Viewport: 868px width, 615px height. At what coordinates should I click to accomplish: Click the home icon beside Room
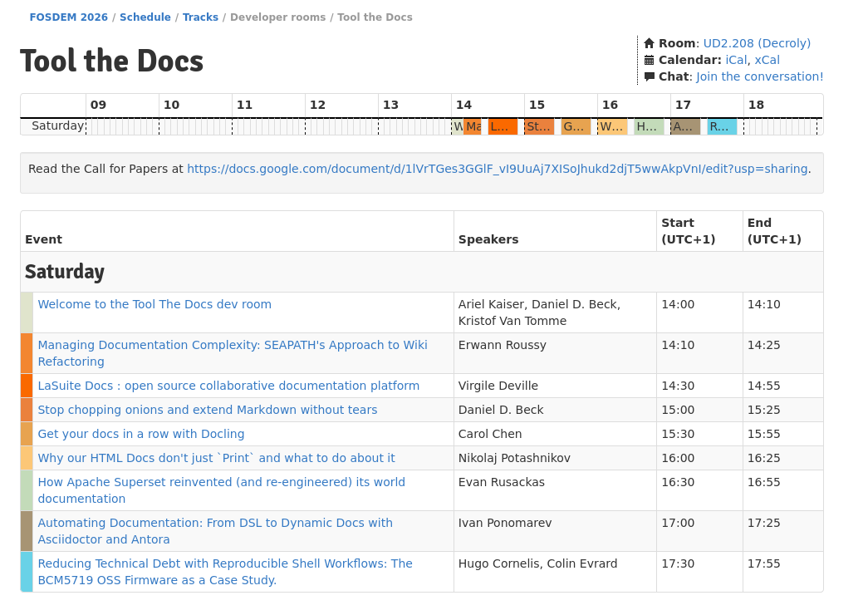pos(650,43)
